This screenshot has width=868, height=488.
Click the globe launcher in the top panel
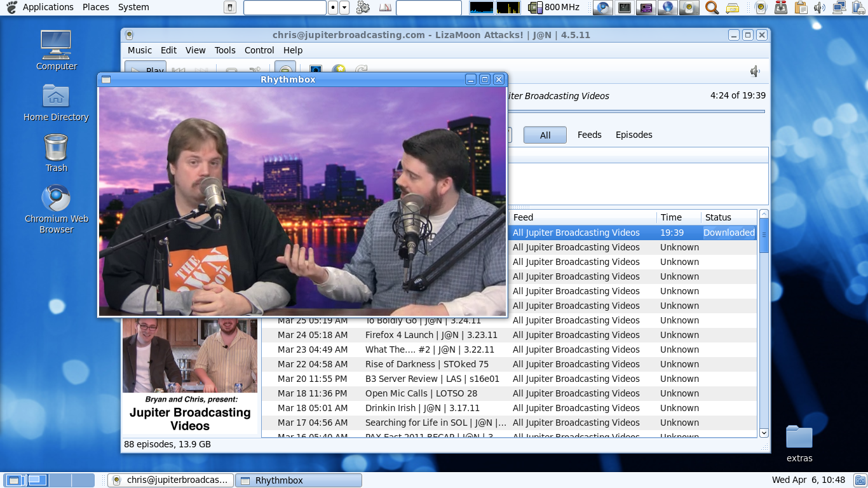click(667, 8)
